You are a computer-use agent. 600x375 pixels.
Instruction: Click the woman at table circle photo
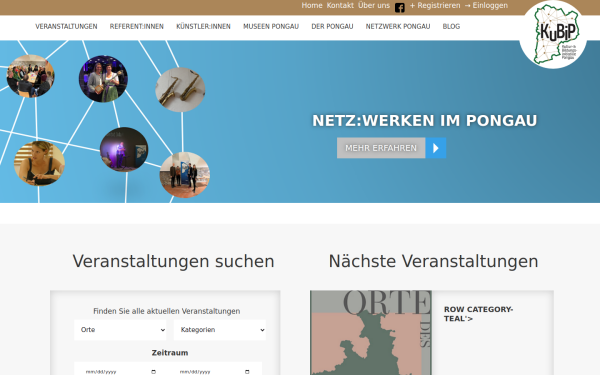39,163
